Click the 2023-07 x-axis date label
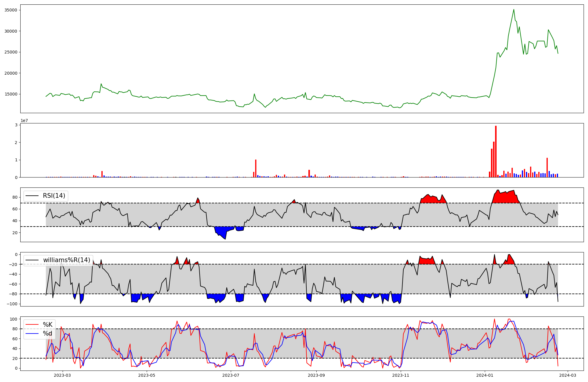This screenshot has height=382, width=588. [x=231, y=375]
